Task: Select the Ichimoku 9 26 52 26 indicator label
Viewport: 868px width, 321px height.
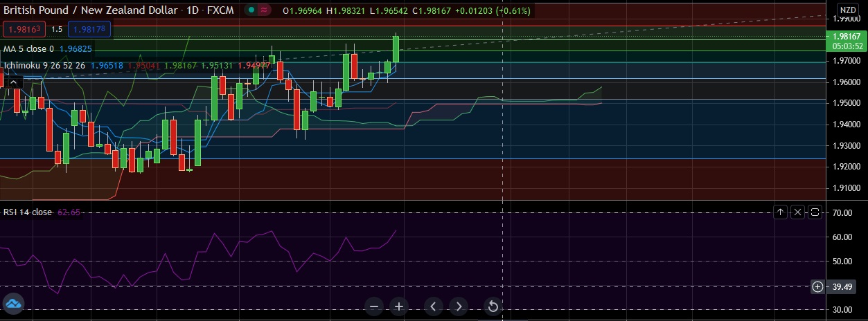Action: pyautogui.click(x=44, y=66)
